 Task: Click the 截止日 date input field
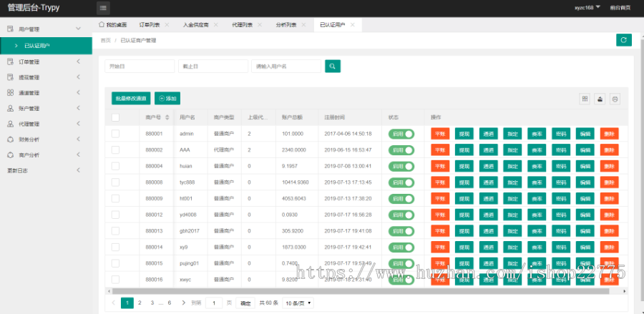coord(213,66)
